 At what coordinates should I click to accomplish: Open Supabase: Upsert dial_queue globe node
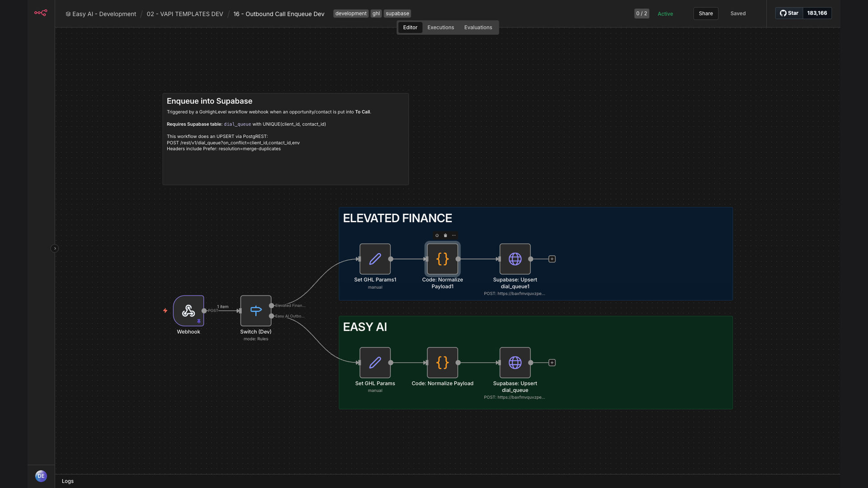coord(515,362)
